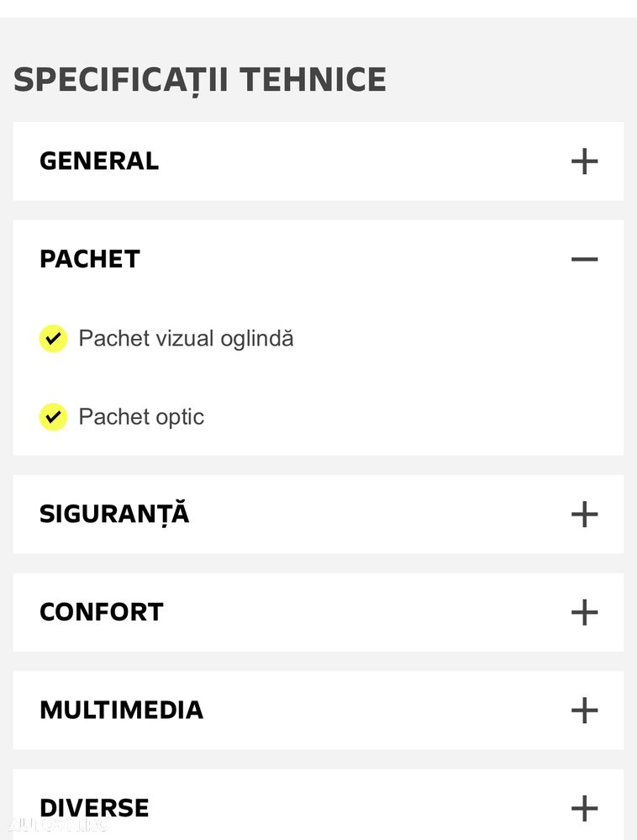
Task: Select the GENERAL section title
Action: [99, 161]
